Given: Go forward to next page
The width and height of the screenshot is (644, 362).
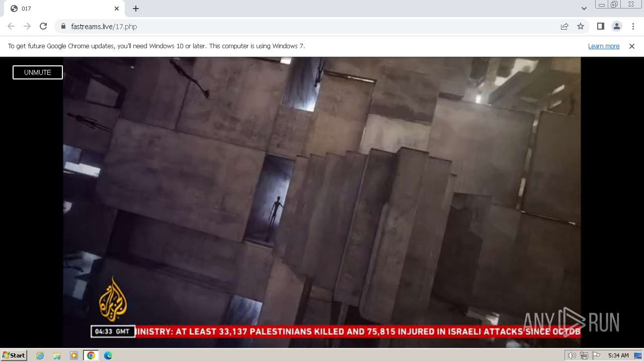Looking at the screenshot, I should (x=27, y=26).
